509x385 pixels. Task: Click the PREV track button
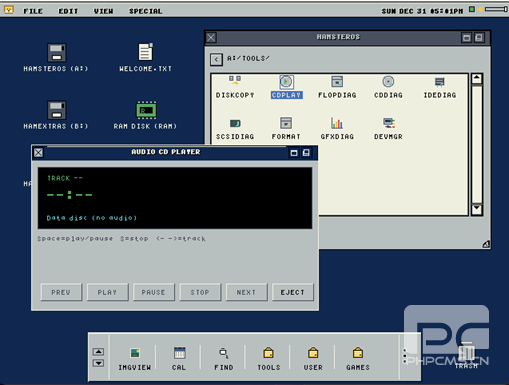[61, 292]
